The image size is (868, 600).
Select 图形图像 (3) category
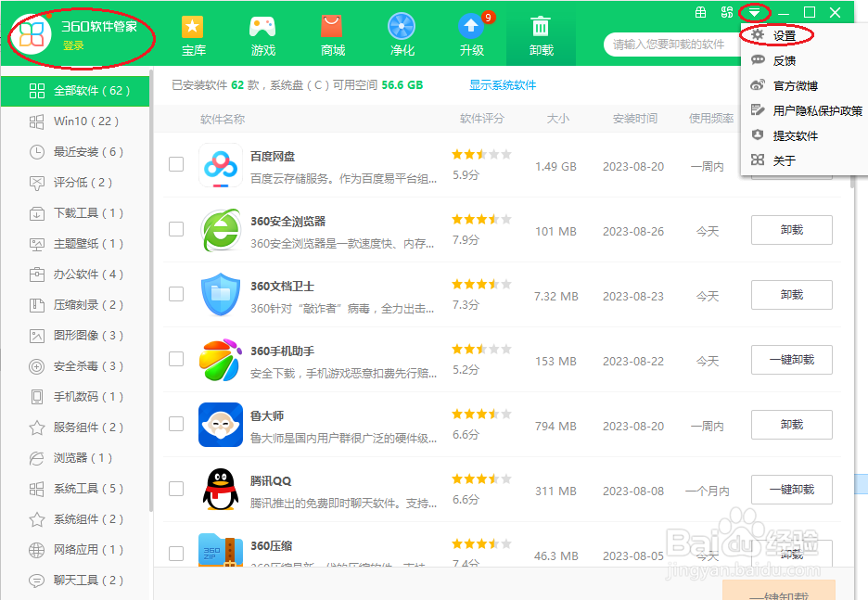(75, 336)
